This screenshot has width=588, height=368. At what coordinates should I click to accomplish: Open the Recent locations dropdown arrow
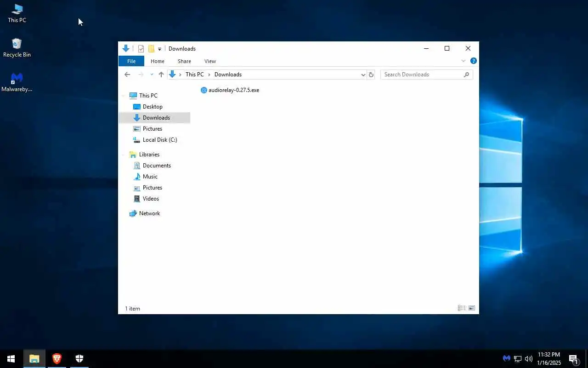pos(152,75)
